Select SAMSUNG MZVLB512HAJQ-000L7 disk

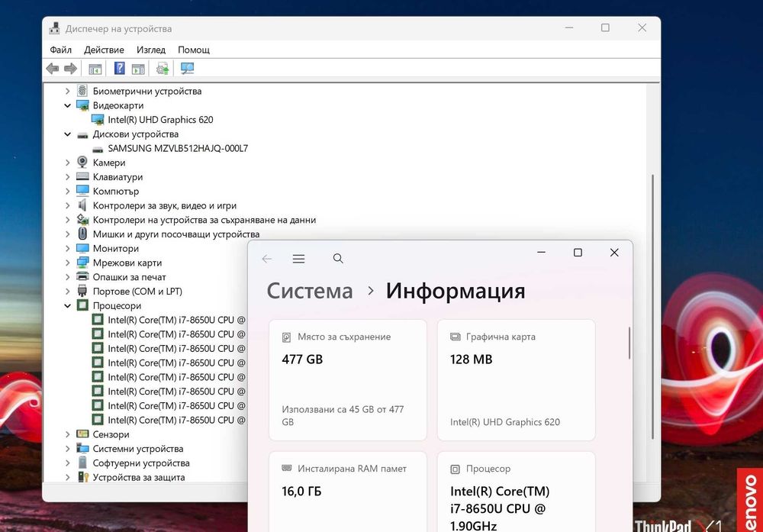tap(178, 148)
